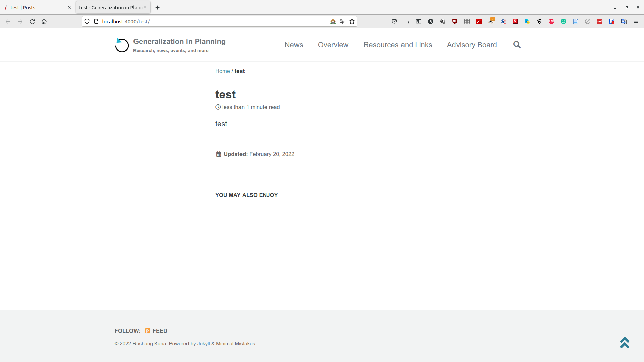Switch to the 'test | Posts' tab
Image resolution: width=644 pixels, height=362 pixels.
pos(37,7)
